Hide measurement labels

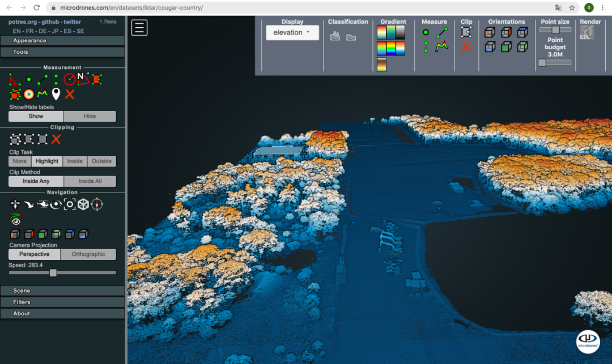coord(90,116)
